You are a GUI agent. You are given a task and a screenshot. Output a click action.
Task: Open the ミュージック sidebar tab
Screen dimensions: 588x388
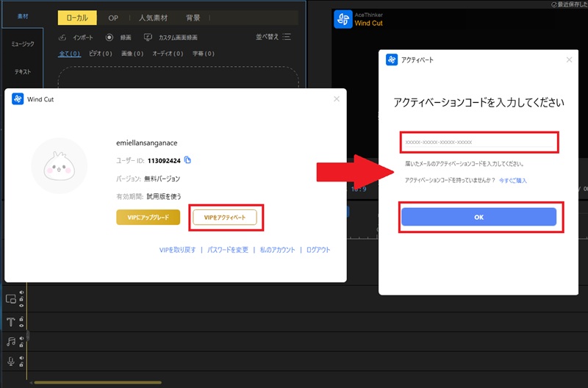(x=23, y=44)
